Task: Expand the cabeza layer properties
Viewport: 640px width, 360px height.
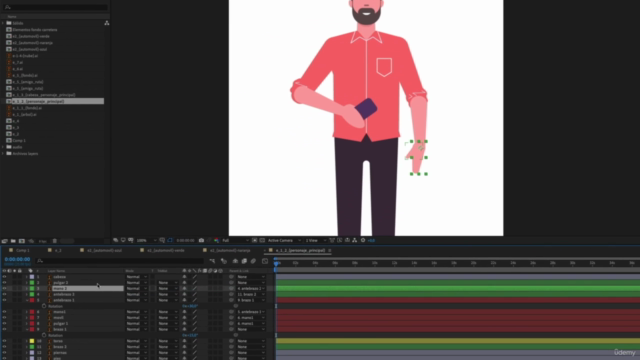Action: (27, 277)
